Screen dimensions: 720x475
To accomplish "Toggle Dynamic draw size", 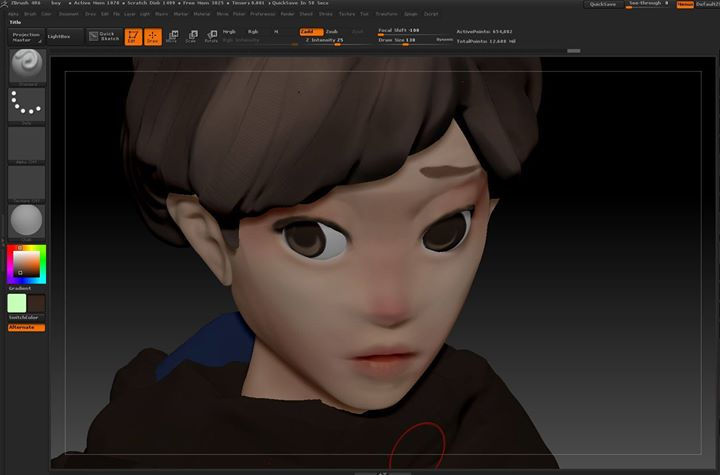I will pyautogui.click(x=444, y=40).
